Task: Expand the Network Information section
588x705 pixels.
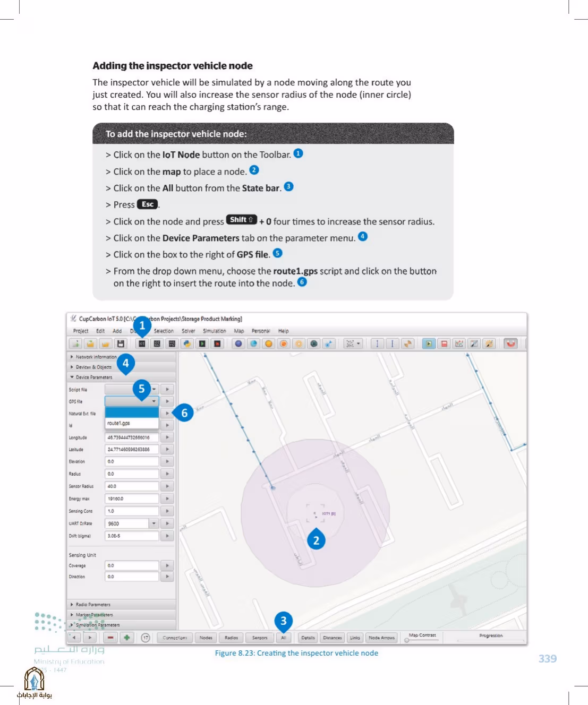Action: pyautogui.click(x=122, y=357)
